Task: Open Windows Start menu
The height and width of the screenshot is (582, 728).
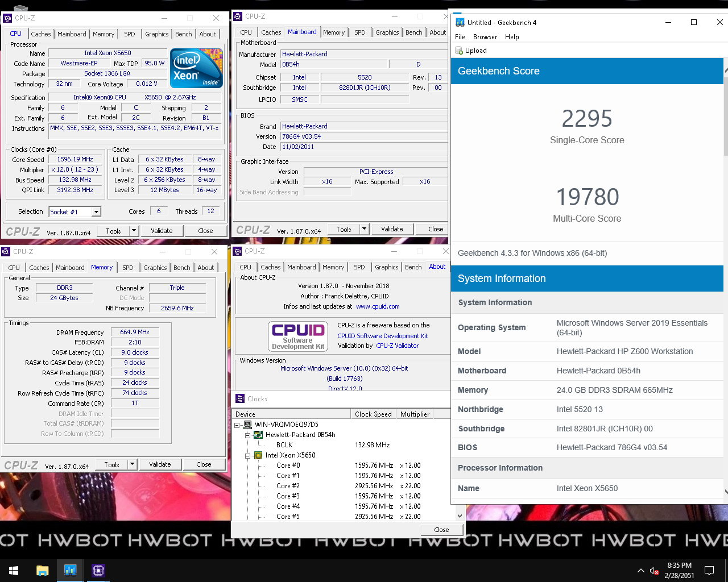Action: pos(14,570)
